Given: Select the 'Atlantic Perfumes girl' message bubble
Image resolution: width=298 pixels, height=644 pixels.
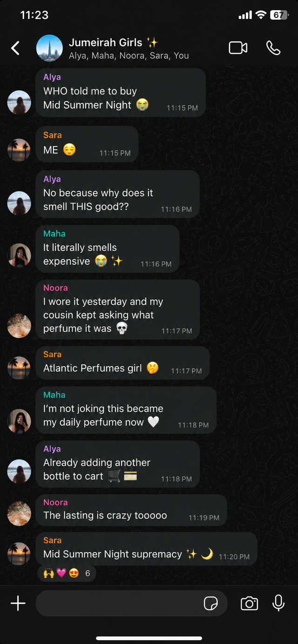Looking at the screenshot, I should coord(122,362).
